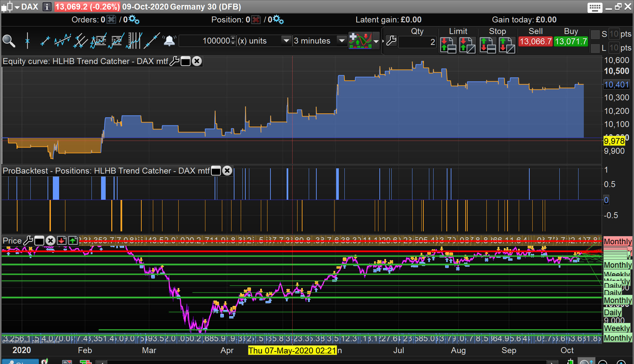Select the vertical line drawing tool
634x364 pixels.
point(27,41)
